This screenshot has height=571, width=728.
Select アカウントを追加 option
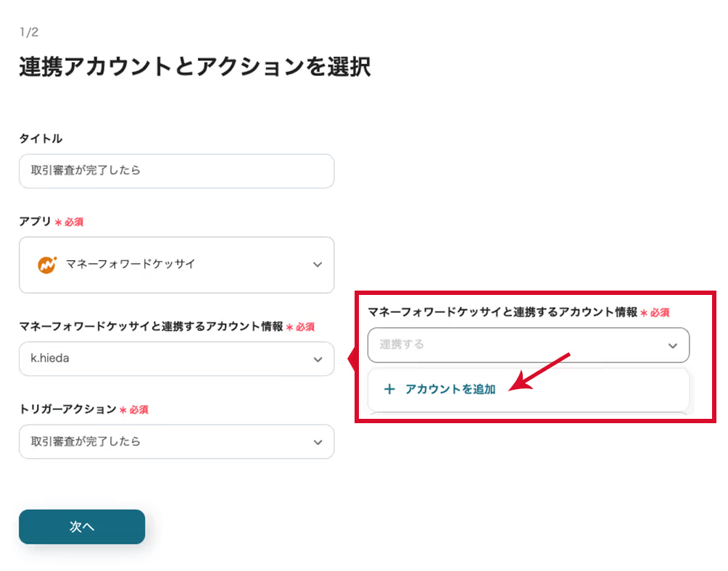point(529,389)
